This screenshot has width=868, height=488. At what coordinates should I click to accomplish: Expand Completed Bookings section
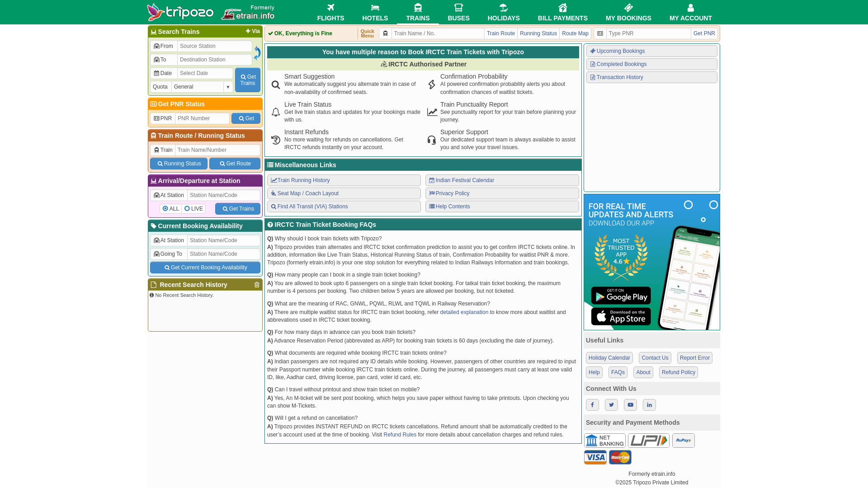[x=651, y=64]
